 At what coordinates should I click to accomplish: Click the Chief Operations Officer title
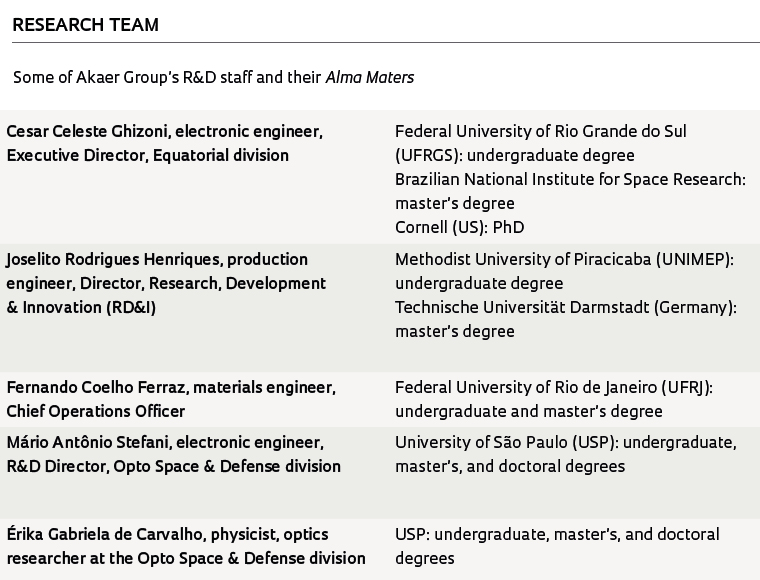coord(95,411)
